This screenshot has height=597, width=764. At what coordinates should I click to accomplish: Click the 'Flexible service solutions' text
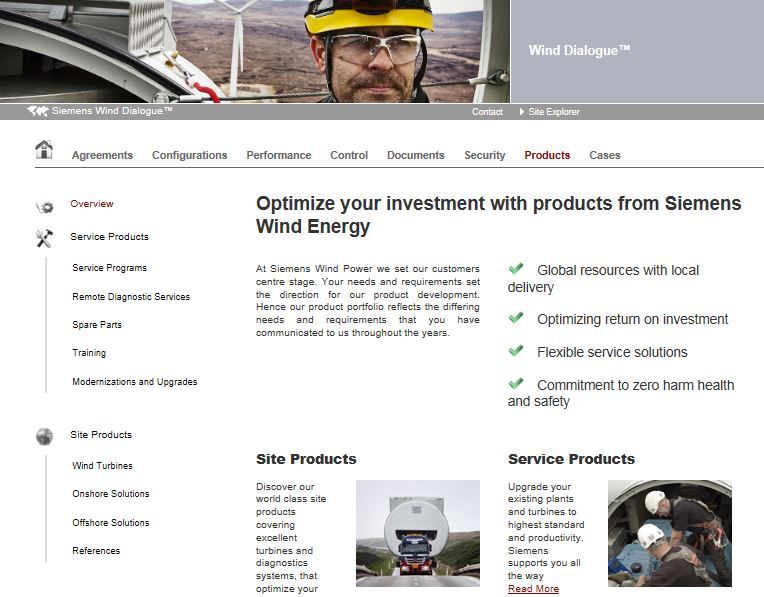(x=612, y=352)
